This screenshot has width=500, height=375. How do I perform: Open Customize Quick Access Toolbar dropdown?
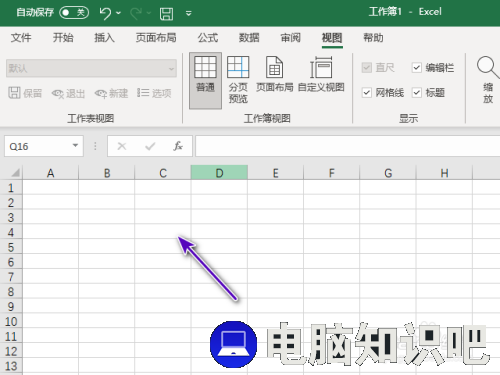click(x=189, y=13)
